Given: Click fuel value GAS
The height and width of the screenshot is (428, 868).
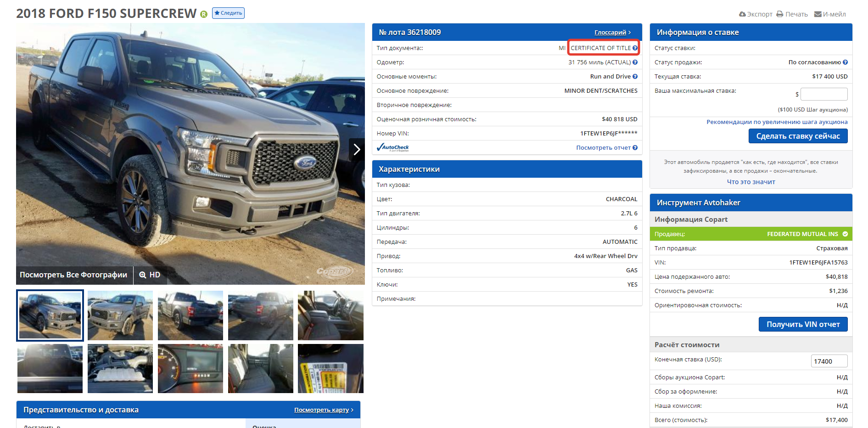Looking at the screenshot, I should [x=632, y=270].
